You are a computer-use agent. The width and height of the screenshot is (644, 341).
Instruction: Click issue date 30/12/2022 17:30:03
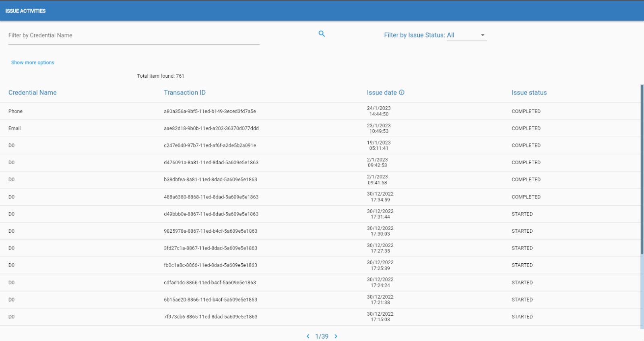click(380, 231)
